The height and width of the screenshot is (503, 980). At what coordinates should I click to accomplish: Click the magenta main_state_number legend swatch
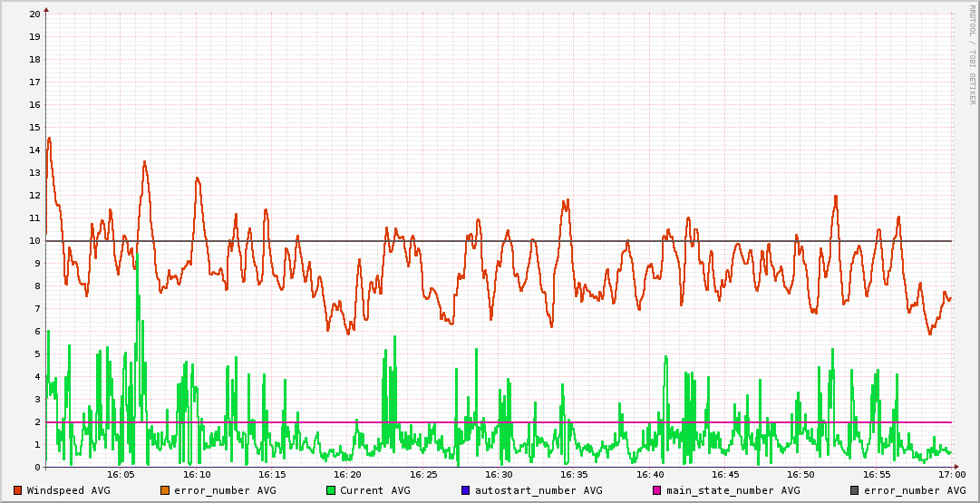tap(657, 490)
